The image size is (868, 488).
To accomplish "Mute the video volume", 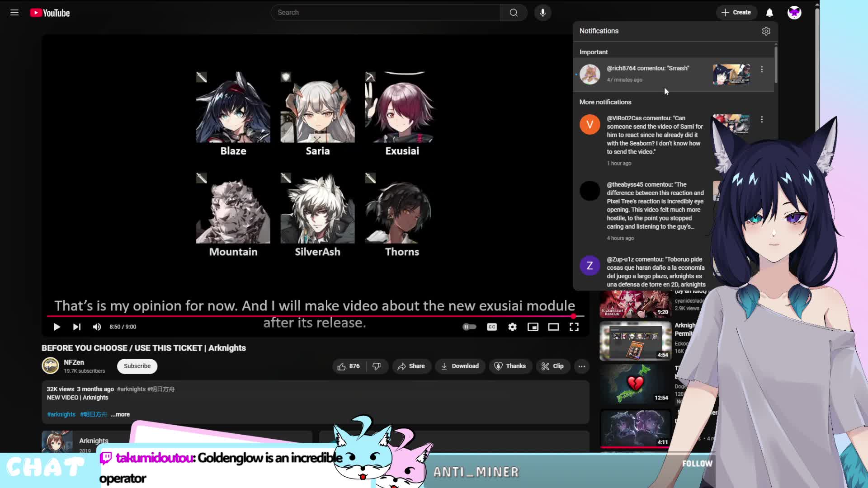I will (97, 327).
